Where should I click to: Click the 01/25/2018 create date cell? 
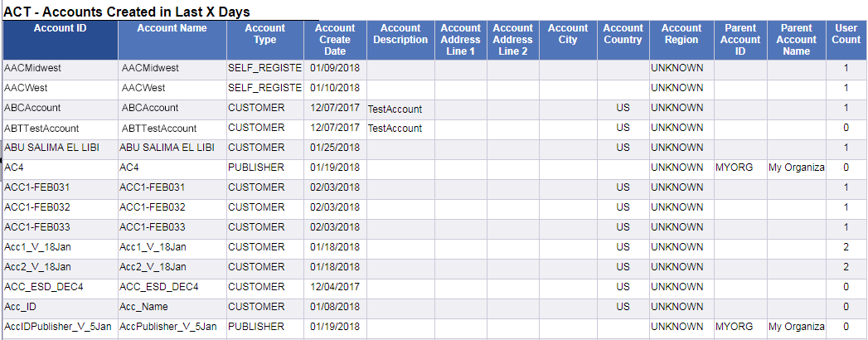click(335, 148)
